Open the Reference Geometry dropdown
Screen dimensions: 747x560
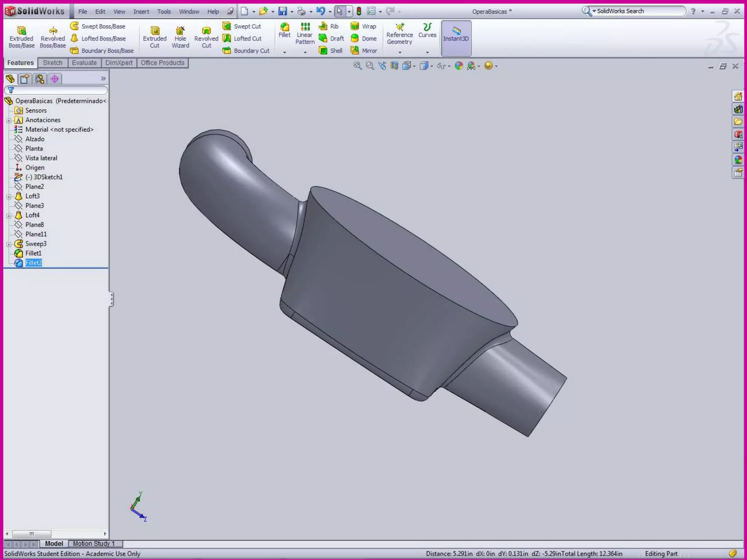(400, 52)
